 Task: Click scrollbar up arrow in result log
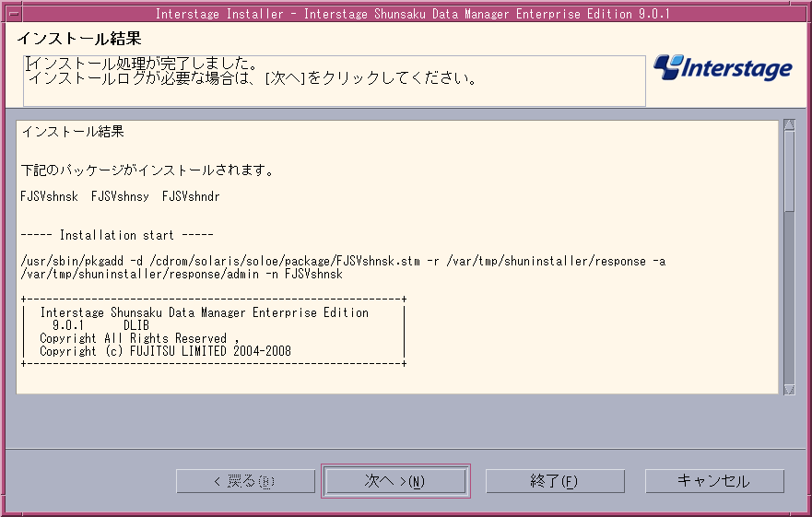click(x=789, y=124)
